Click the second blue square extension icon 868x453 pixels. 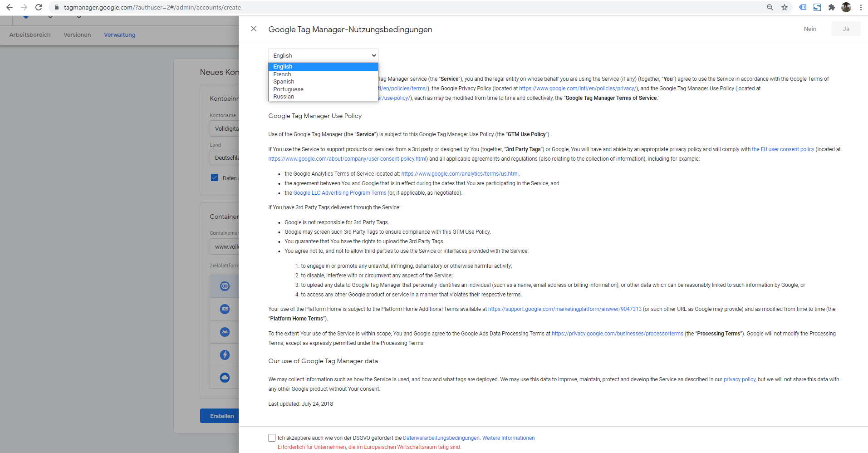(x=817, y=7)
